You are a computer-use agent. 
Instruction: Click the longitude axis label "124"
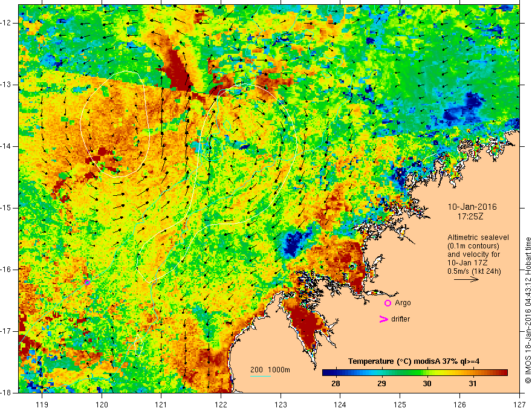pyautogui.click(x=340, y=404)
